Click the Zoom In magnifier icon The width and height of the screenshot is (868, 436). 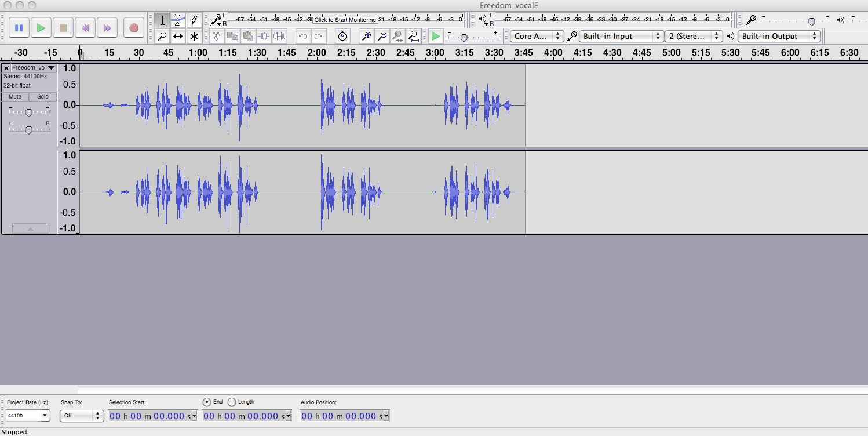[366, 37]
